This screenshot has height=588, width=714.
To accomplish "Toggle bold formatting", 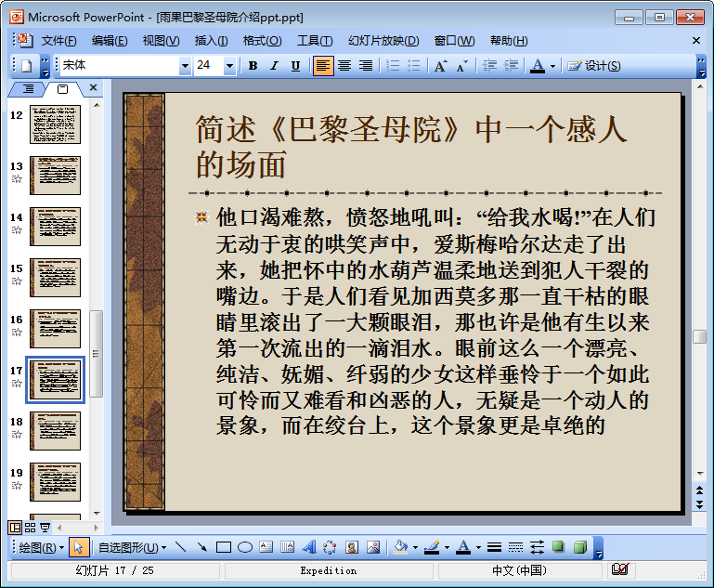I will click(253, 65).
